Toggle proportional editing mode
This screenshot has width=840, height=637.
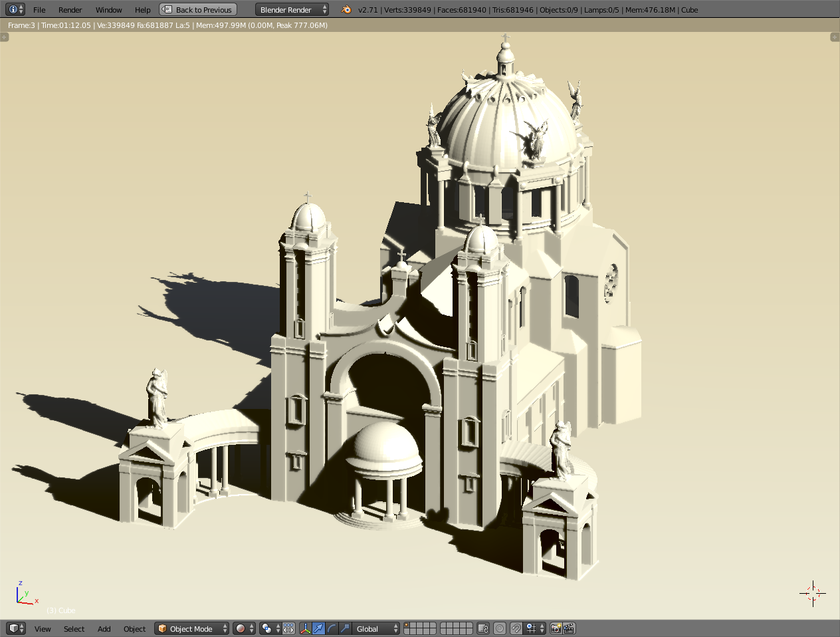pyautogui.click(x=500, y=628)
